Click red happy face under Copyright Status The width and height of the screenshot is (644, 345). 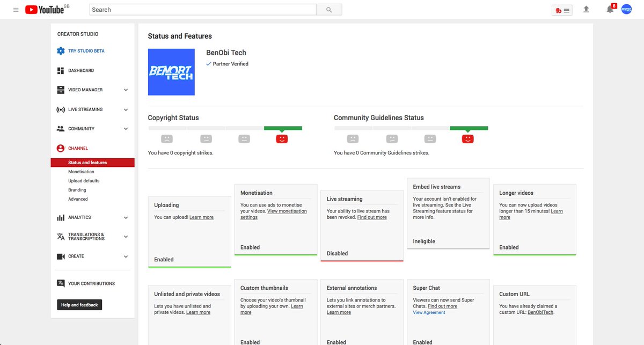(282, 138)
